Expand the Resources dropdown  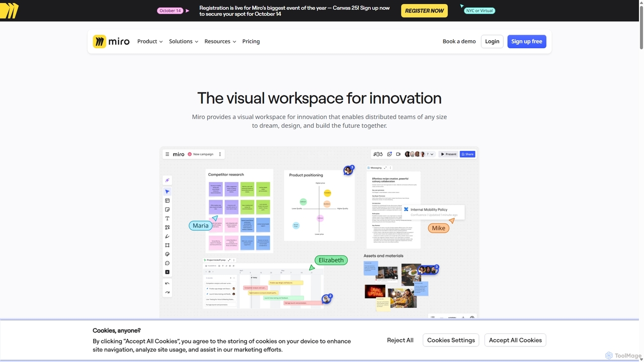[x=220, y=41]
